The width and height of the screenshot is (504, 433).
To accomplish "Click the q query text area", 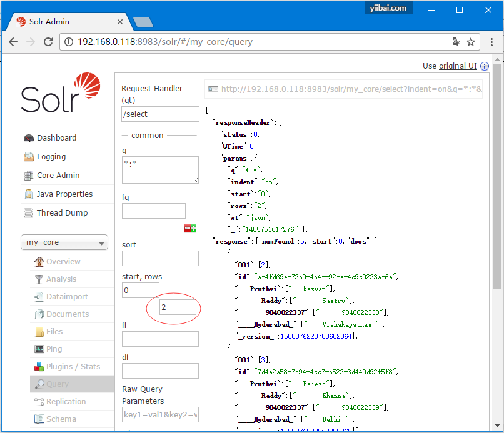I will (x=160, y=169).
